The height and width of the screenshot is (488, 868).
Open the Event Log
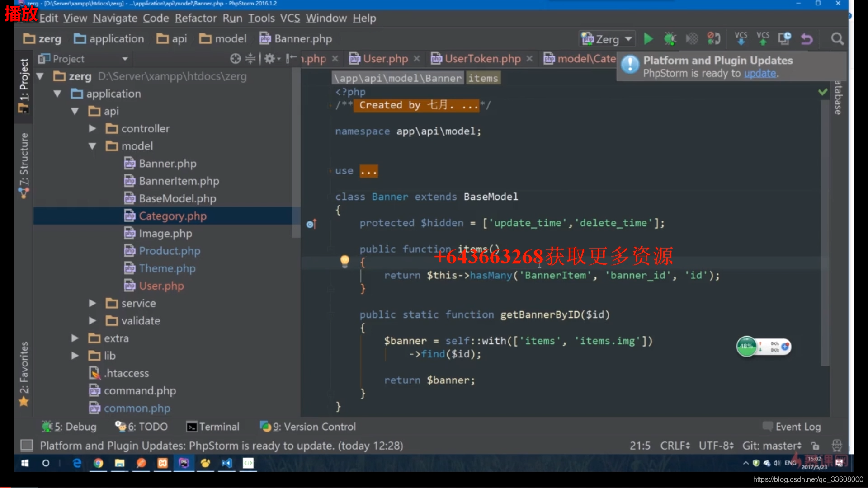click(x=792, y=427)
